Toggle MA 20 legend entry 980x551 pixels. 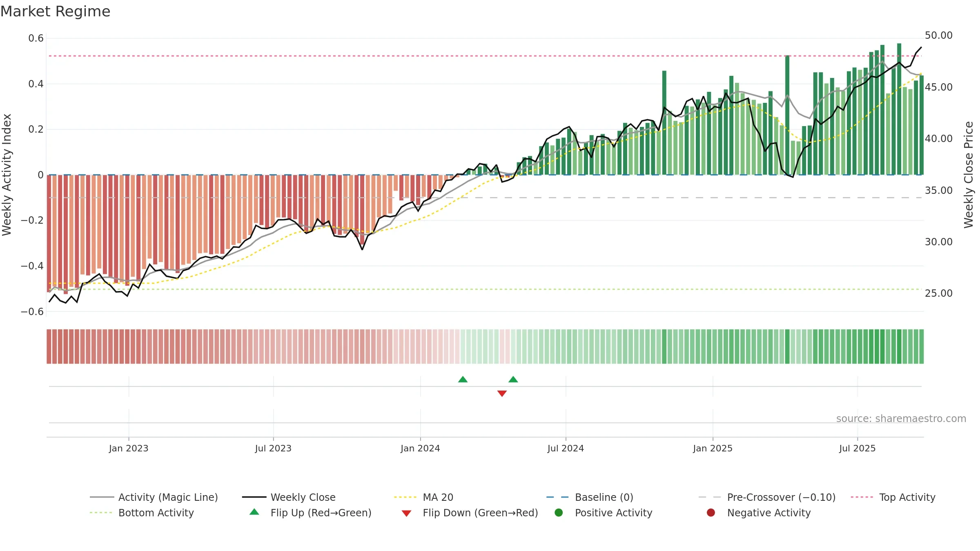(423, 497)
